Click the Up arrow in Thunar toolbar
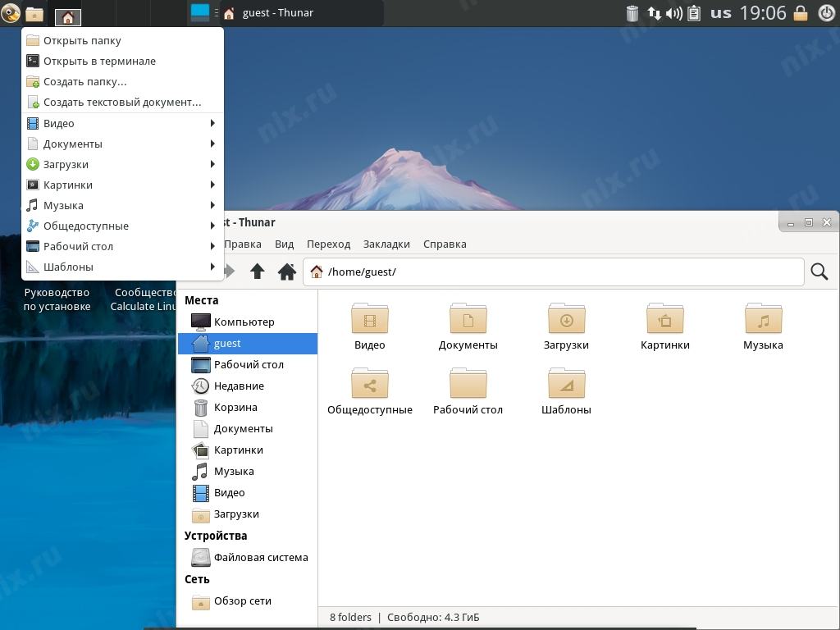 click(258, 272)
